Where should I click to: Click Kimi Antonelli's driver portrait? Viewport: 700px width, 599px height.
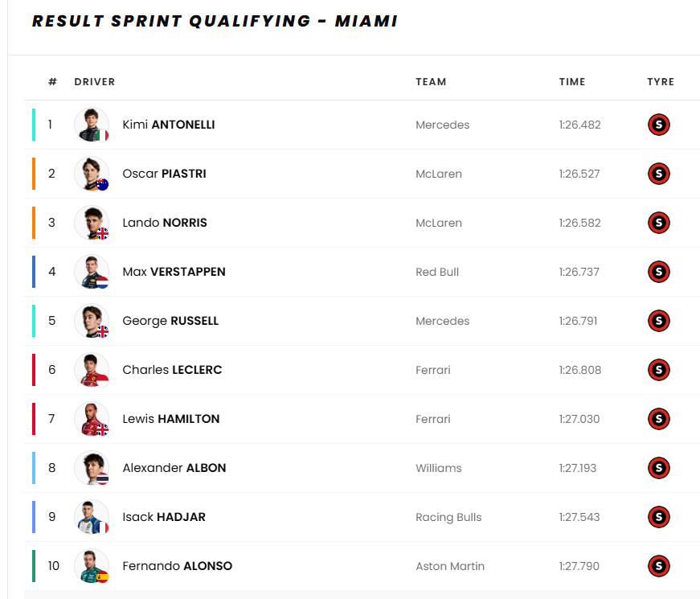92,125
